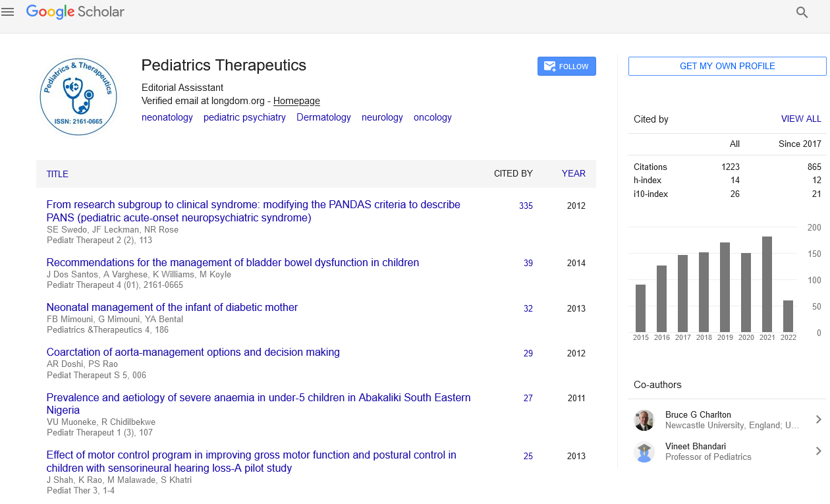The height and width of the screenshot is (504, 830).
Task: Click citation count 335
Action: click(x=526, y=206)
